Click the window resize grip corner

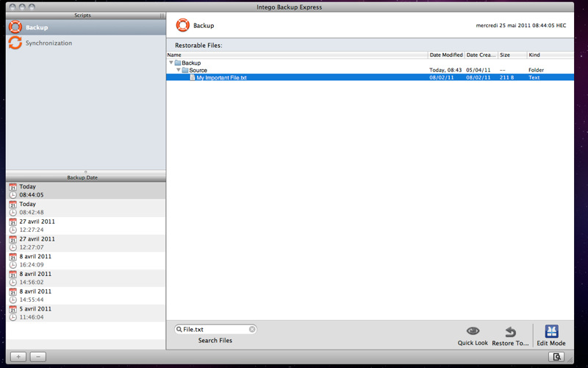point(570,359)
